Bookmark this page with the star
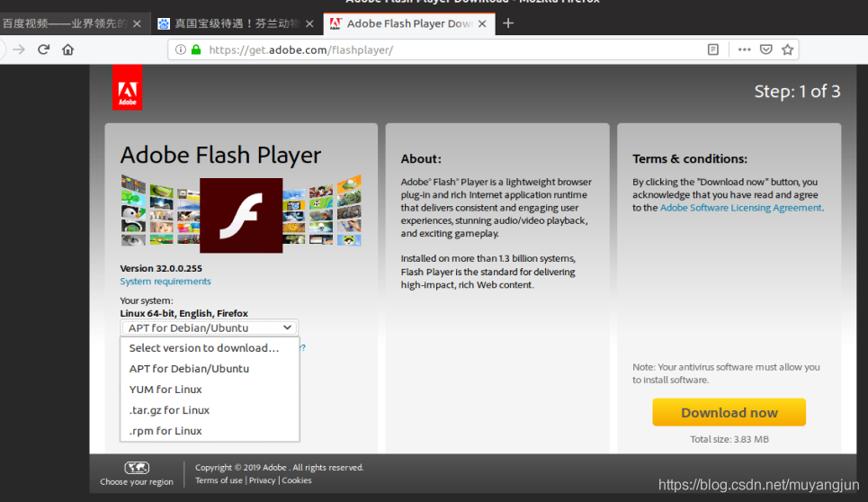868x502 pixels. (x=788, y=49)
